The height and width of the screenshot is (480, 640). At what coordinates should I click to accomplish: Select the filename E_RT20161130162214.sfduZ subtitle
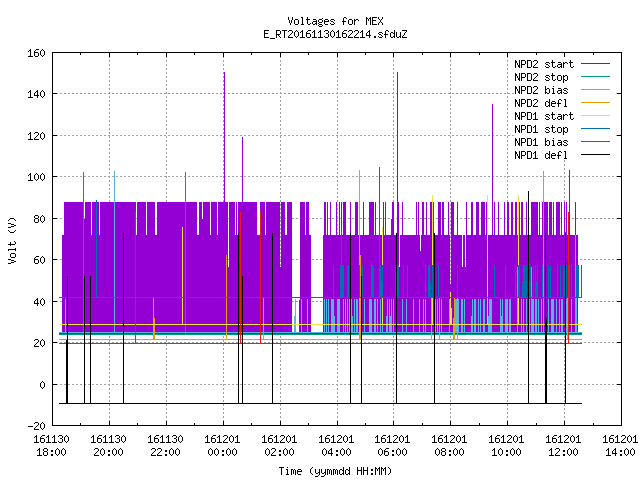[x=335, y=34]
